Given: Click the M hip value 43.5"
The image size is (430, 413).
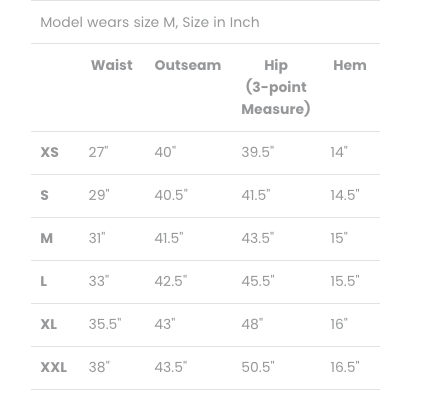Looking at the screenshot, I should (x=257, y=238).
